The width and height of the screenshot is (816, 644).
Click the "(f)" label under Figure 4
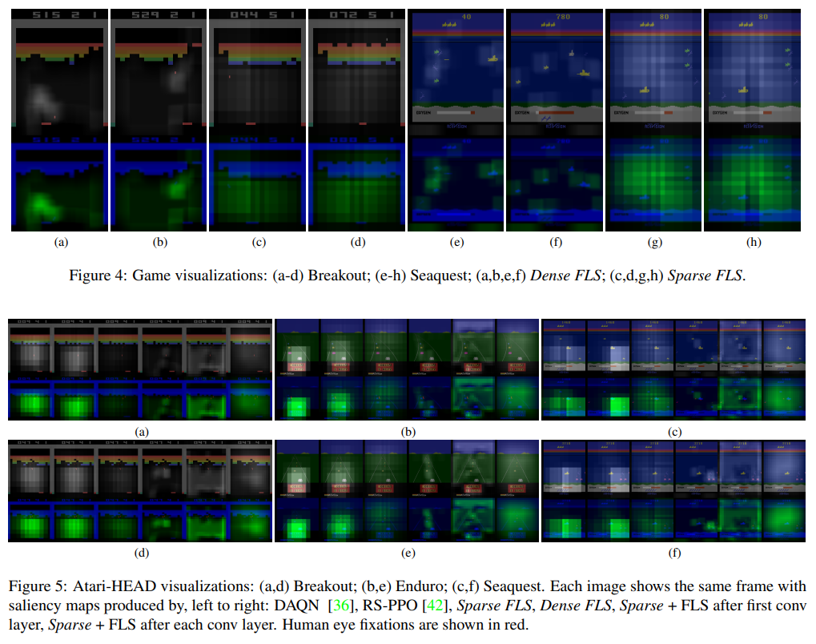point(556,242)
